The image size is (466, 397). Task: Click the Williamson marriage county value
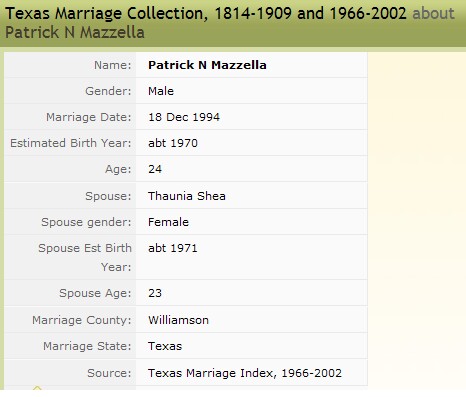pyautogui.click(x=178, y=320)
